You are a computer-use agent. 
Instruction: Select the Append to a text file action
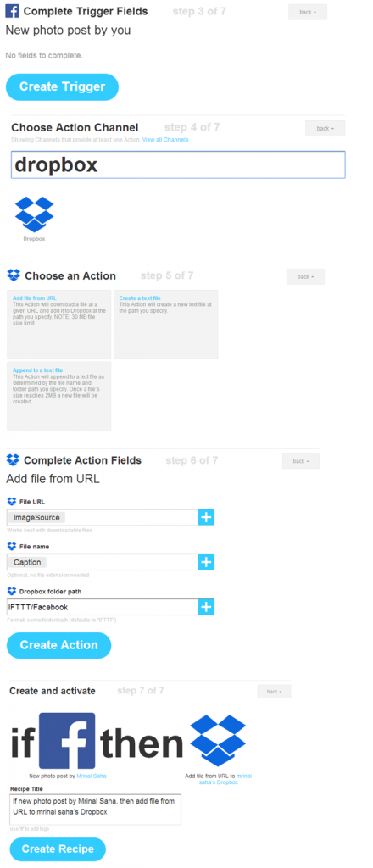tap(59, 396)
